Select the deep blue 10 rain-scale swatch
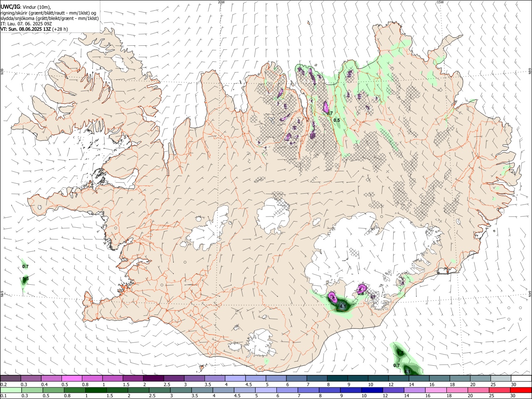Image resolution: width=532 pixels, height=399 pixels. click(372, 390)
